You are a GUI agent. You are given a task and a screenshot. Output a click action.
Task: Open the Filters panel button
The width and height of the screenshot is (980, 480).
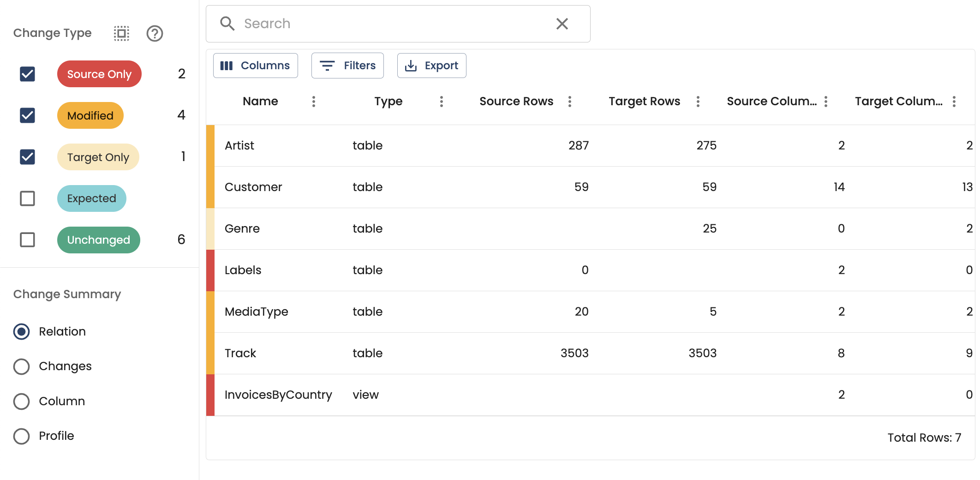click(347, 66)
